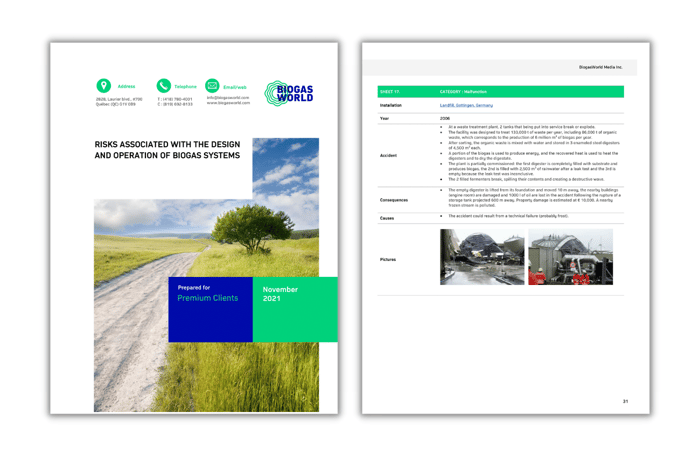Click the green SHEET 17 header bar

click(x=500, y=91)
